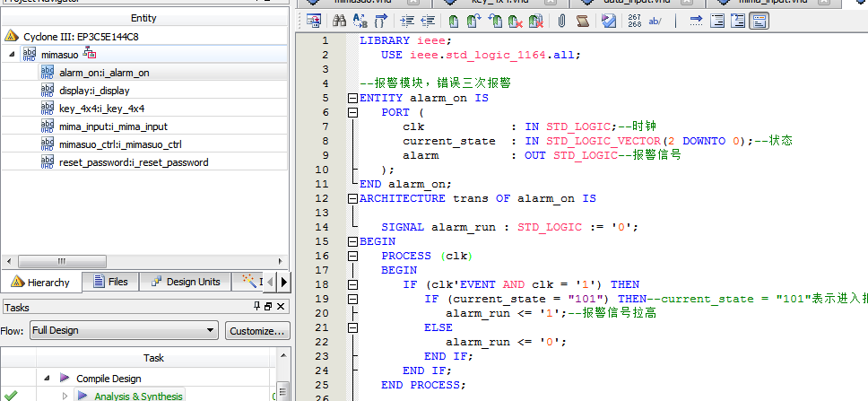
Task: Click on END PROCESS; code line
Action: coord(423,385)
